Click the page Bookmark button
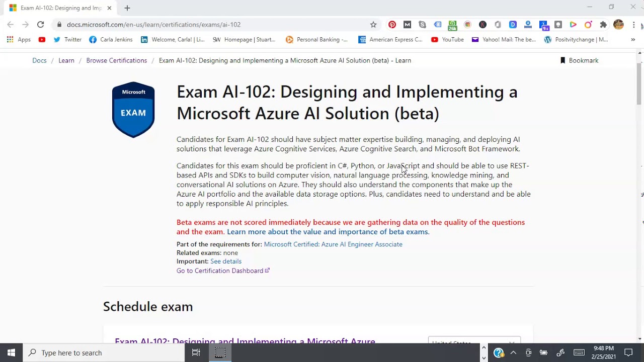This screenshot has width=644, height=362. click(579, 60)
